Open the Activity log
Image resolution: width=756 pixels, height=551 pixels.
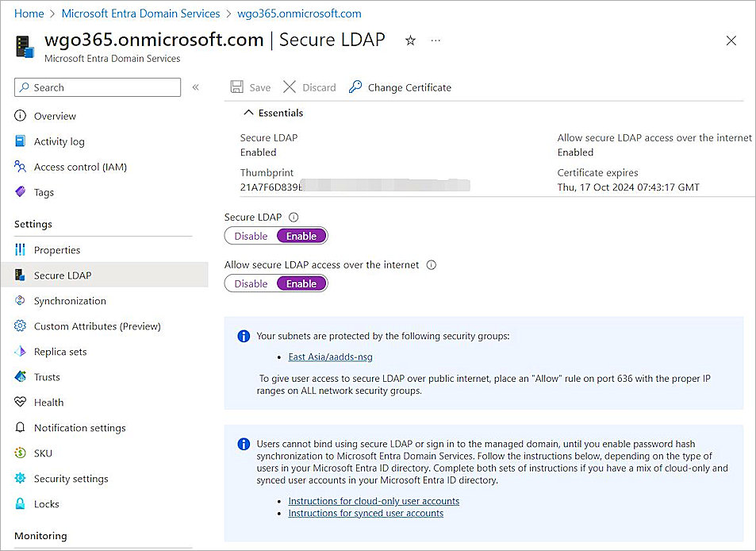click(x=57, y=141)
